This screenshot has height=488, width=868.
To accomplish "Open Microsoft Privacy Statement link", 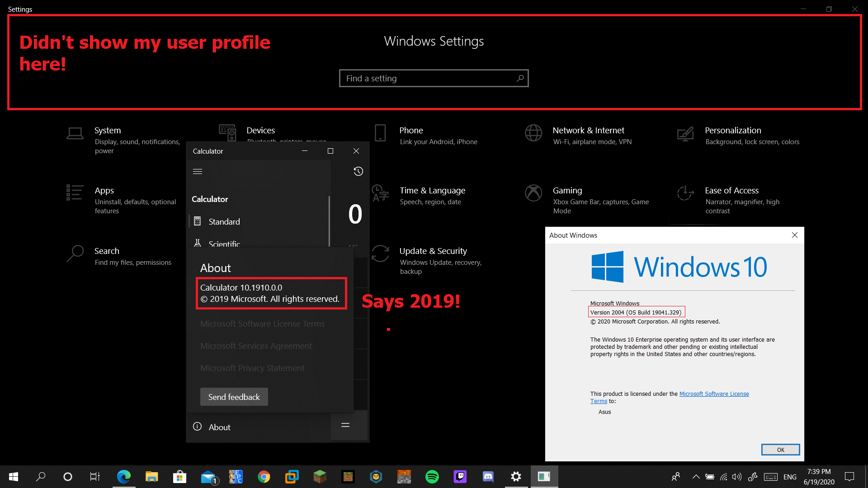I will tap(252, 368).
